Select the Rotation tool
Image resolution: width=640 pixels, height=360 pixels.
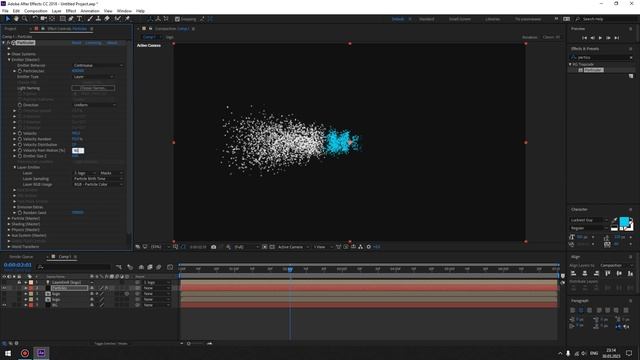click(35, 19)
